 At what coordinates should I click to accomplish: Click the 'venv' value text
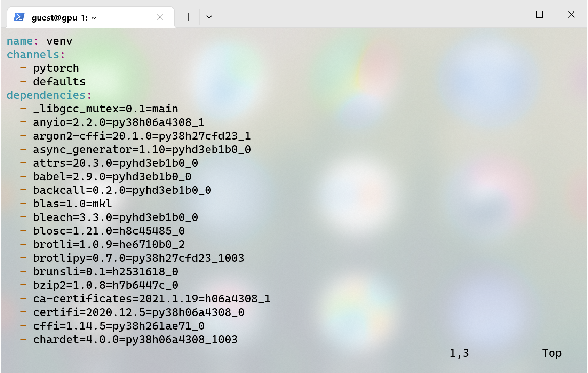(59, 41)
